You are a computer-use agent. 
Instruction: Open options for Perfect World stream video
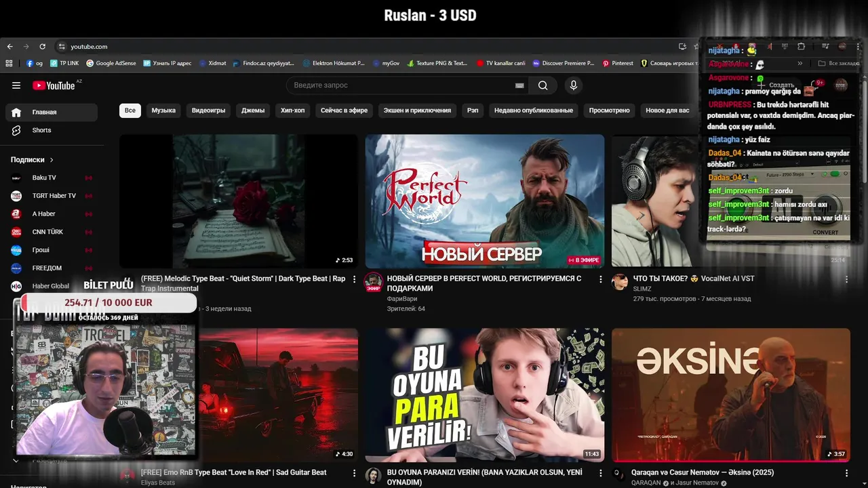(600, 279)
